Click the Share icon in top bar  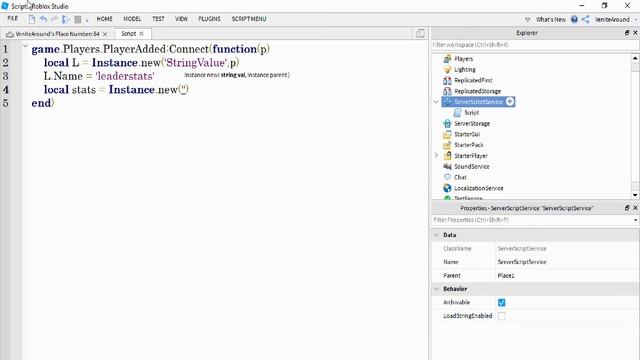pyautogui.click(x=585, y=19)
